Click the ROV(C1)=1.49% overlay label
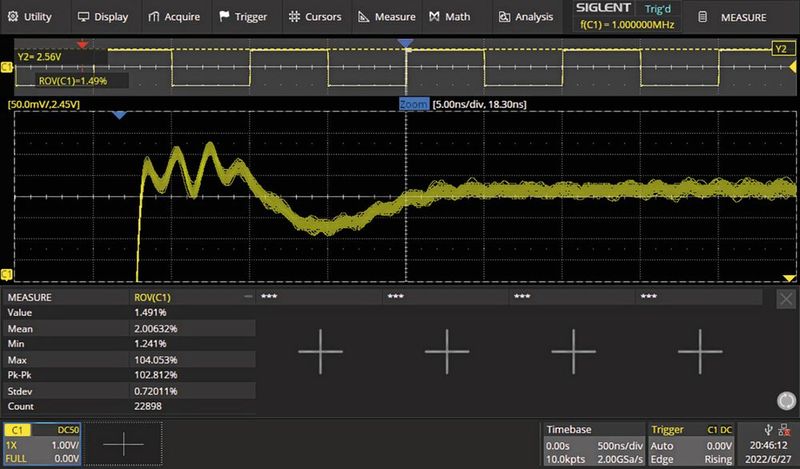 tap(73, 81)
